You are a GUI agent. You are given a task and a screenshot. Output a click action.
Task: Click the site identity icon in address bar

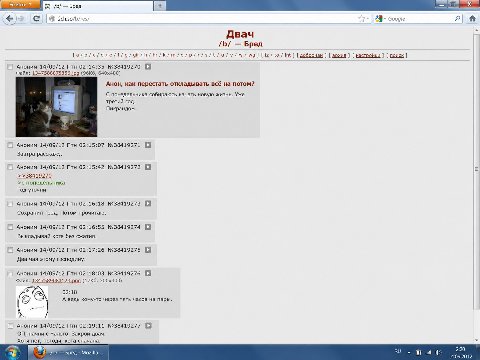(x=52, y=19)
